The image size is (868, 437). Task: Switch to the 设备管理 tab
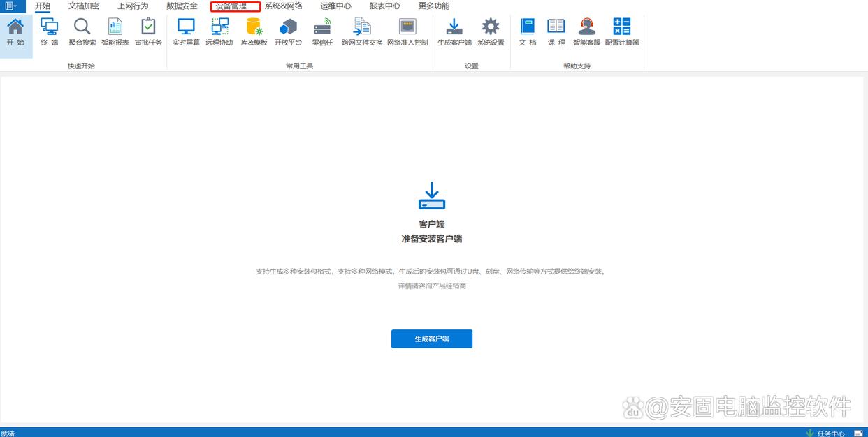coord(235,6)
